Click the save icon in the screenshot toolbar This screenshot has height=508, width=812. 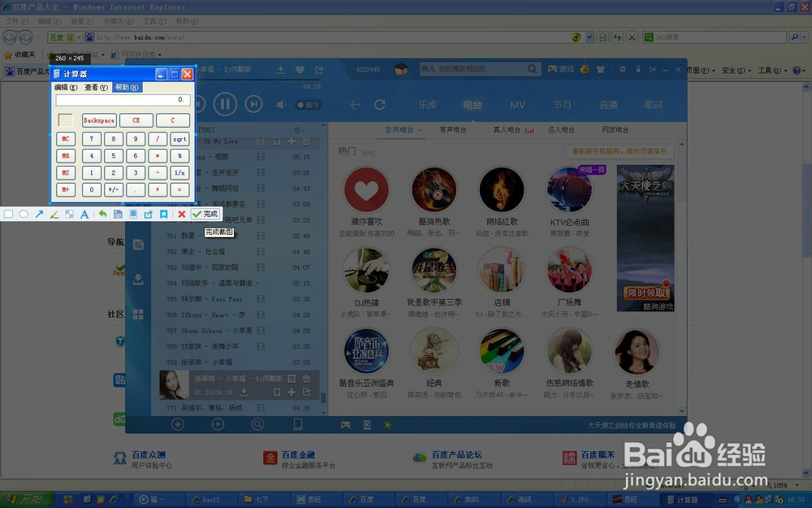(x=116, y=214)
